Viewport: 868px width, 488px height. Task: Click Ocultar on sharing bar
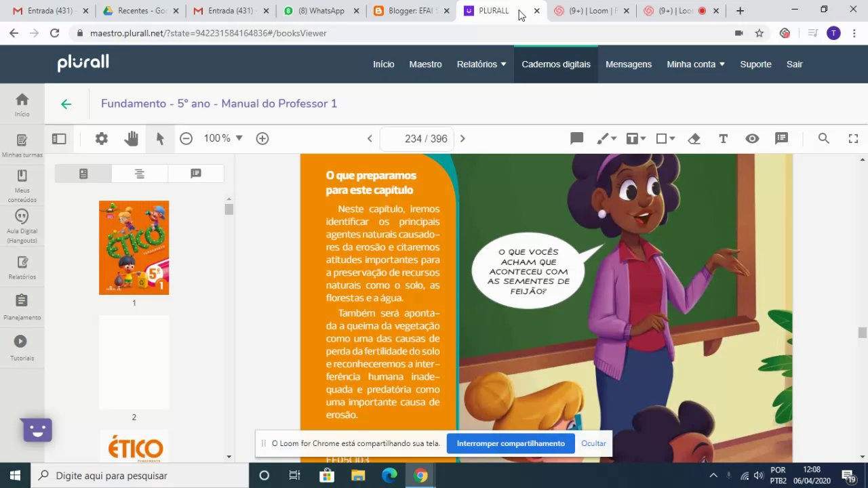pos(593,443)
